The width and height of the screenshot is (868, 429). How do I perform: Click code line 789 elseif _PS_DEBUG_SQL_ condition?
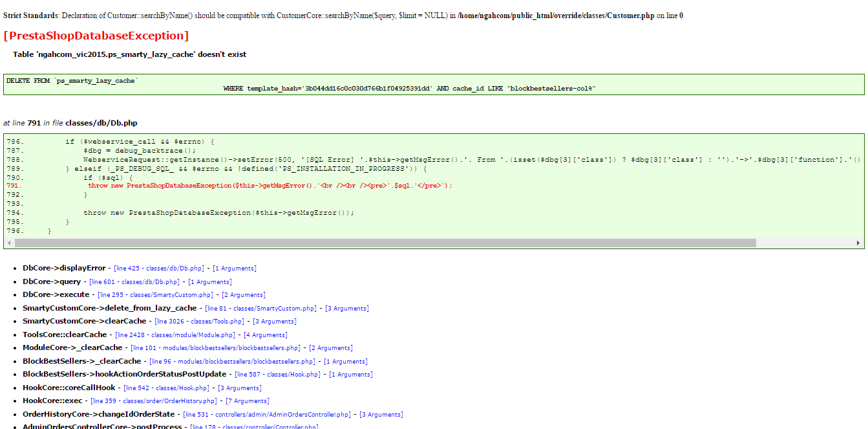246,168
